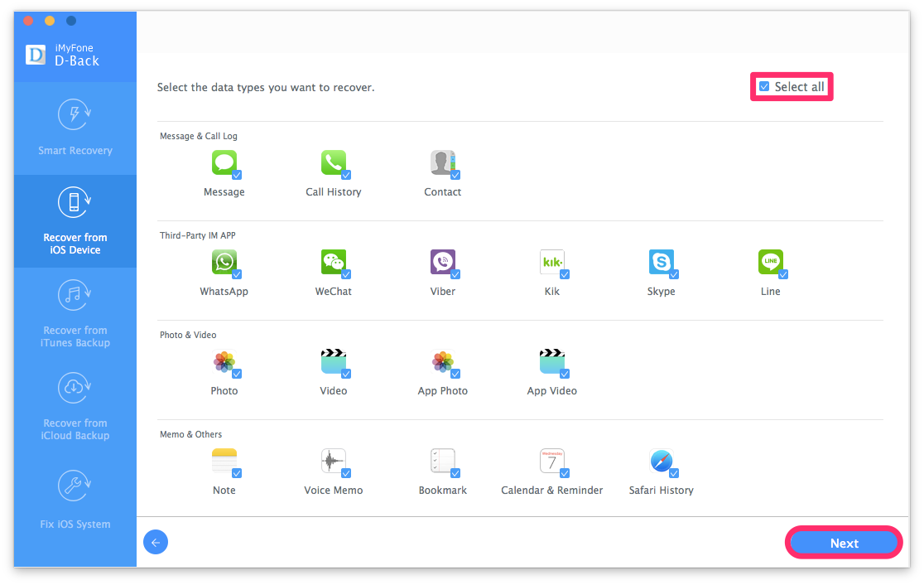
Task: Open Recover from iCloud Backup
Action: 75,407
